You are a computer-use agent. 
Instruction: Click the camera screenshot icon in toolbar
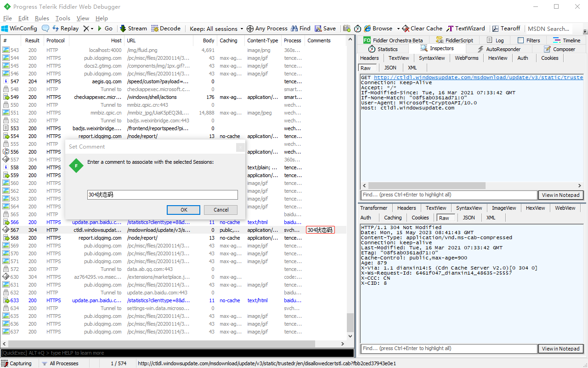(x=347, y=29)
